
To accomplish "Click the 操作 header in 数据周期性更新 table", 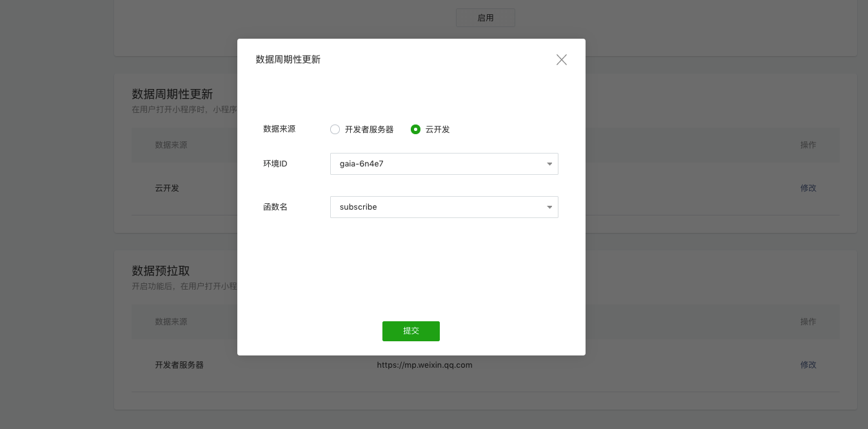I will coord(808,145).
